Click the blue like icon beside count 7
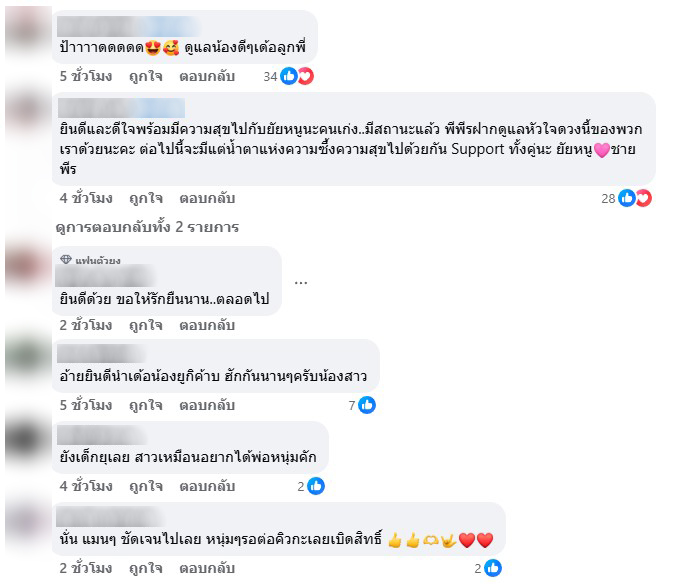This screenshot has width=692, height=584. point(367,405)
